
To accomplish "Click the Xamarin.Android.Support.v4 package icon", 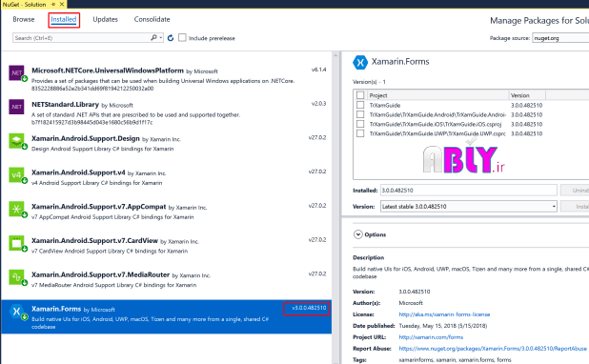I will (16, 175).
